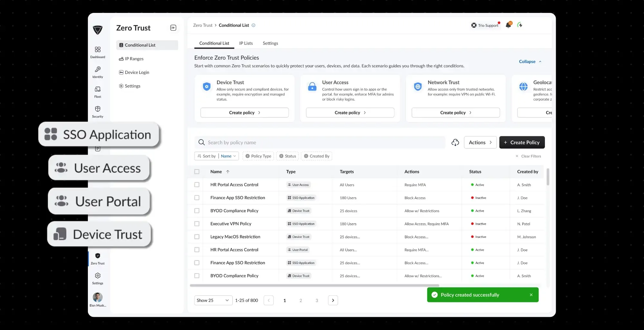Check the first Finance App SSO Restriction row
This screenshot has height=330, width=644.
[x=197, y=198]
